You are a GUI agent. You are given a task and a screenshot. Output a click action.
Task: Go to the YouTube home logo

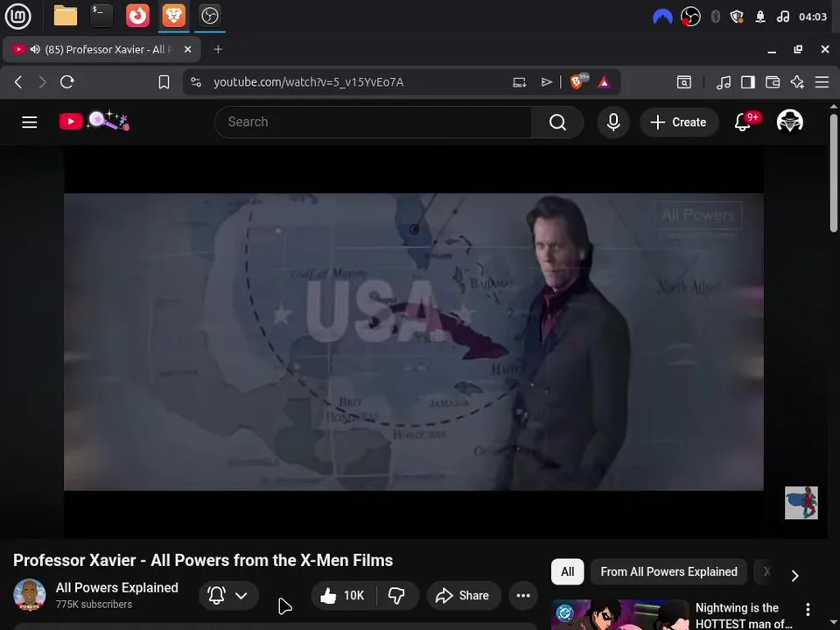(x=94, y=121)
